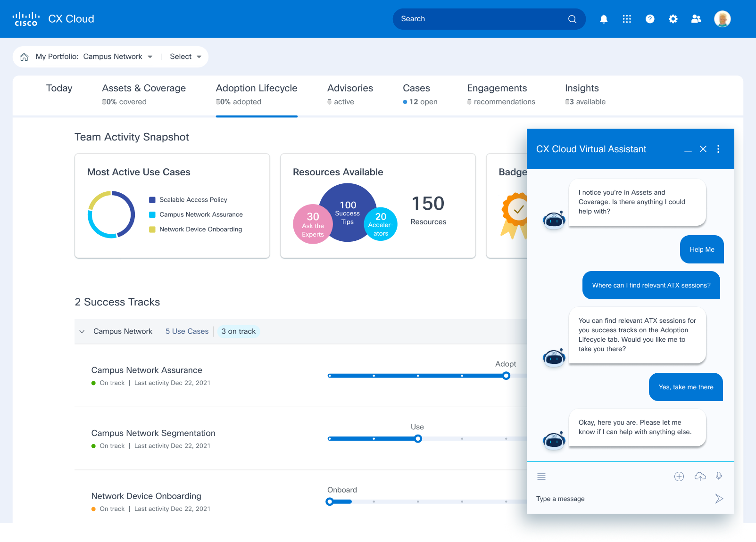
Task: Click the bot avatar beside first message
Action: 554,220
